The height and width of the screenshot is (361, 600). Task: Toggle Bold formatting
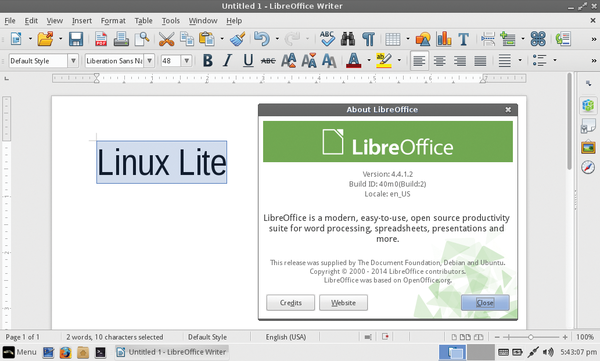(208, 60)
